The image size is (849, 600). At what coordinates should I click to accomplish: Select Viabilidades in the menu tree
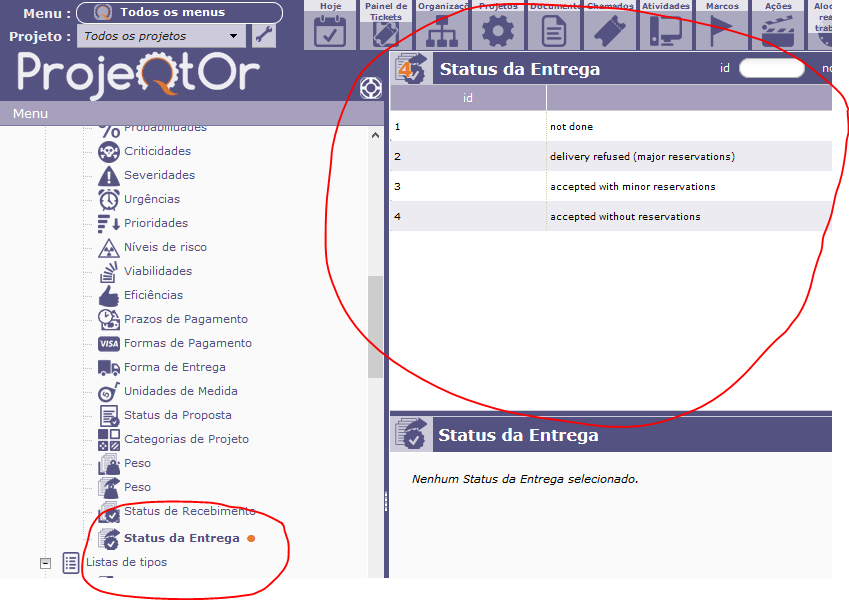point(158,271)
